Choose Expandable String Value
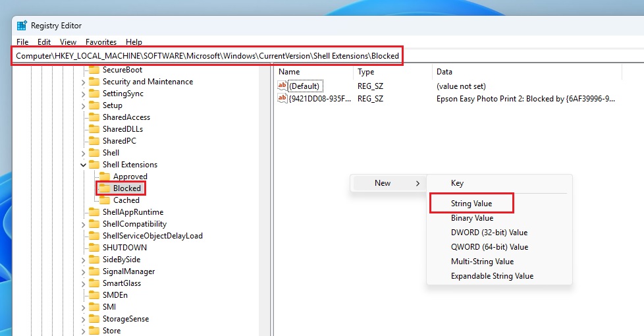The image size is (644, 336). pos(492,276)
